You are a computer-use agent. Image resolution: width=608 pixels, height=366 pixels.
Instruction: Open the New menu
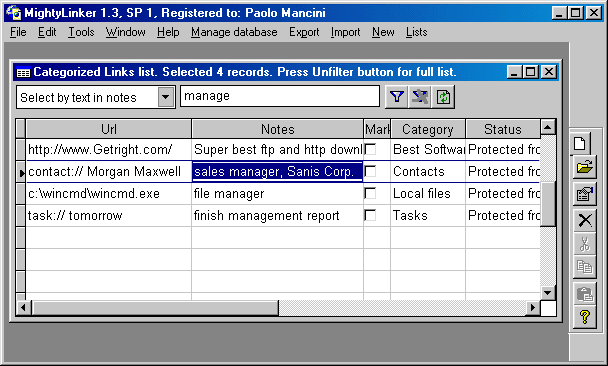[x=383, y=32]
